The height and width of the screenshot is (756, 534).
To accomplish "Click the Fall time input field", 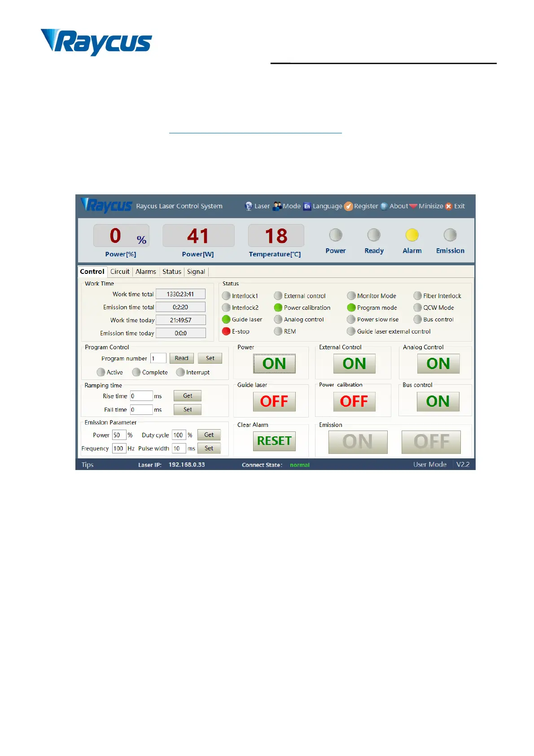I will click(141, 409).
